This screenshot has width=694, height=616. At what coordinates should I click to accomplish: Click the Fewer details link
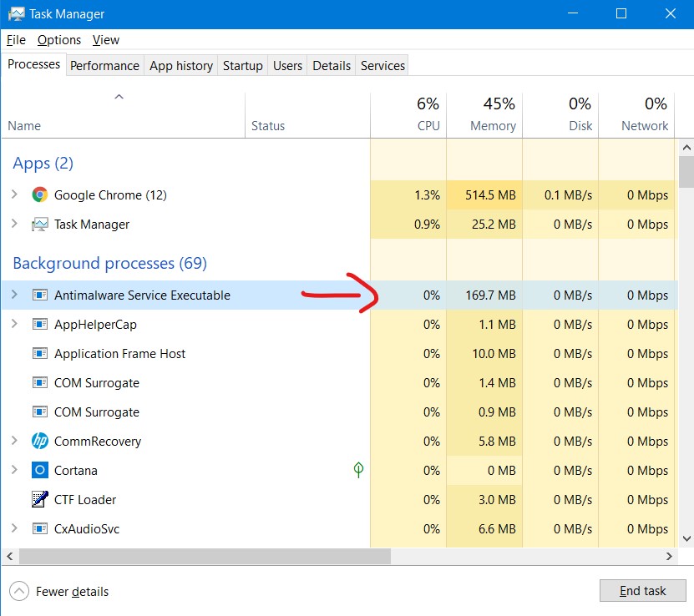(x=72, y=592)
